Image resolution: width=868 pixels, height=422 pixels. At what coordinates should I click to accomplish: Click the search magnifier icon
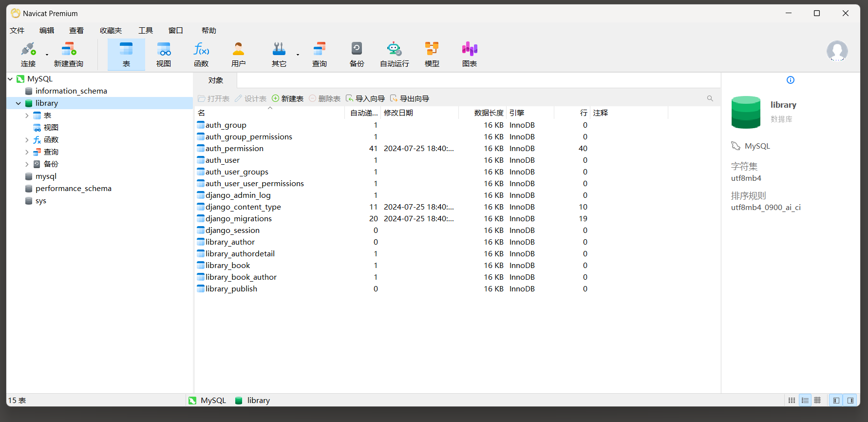pos(710,98)
